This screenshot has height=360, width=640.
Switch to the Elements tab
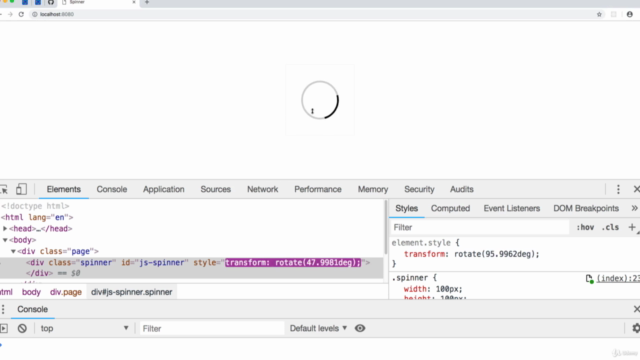[x=64, y=189]
